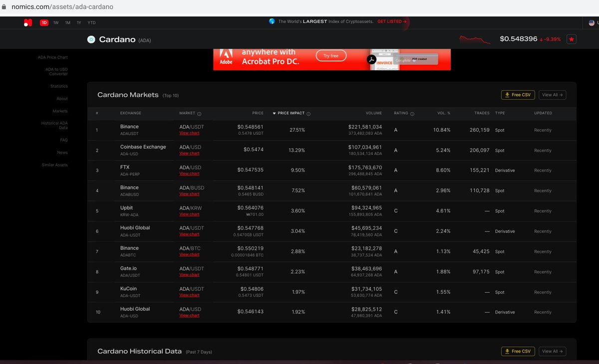Select the 1W time range
Screen dimensions: 599x364
point(56,22)
